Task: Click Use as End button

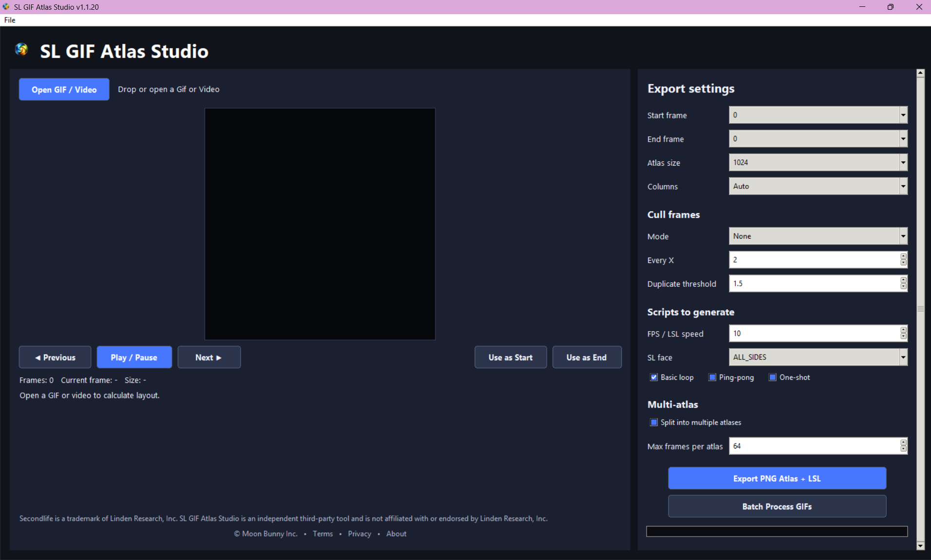Action: 587,357
